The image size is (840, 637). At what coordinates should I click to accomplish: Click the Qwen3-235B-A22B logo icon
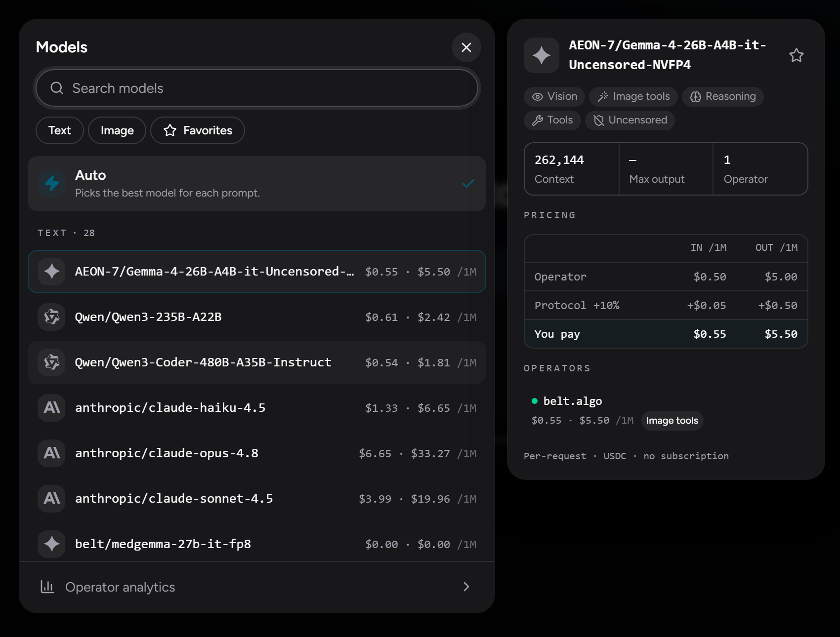pyautogui.click(x=52, y=317)
